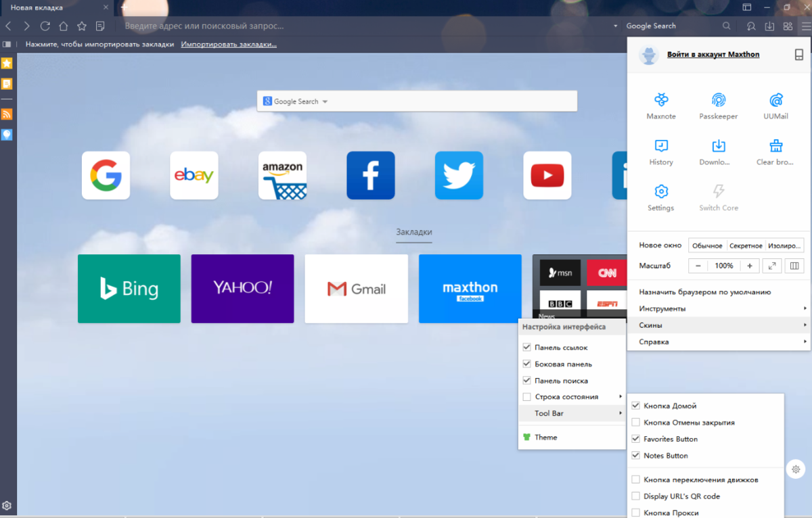Select the Новая вкладка tab

(57, 7)
